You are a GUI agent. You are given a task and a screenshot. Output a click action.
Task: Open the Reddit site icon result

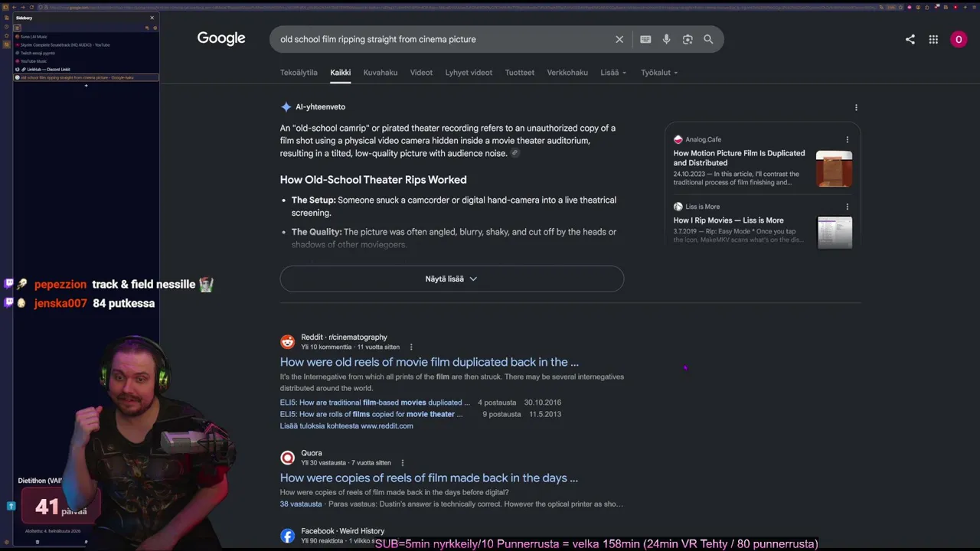pos(287,342)
